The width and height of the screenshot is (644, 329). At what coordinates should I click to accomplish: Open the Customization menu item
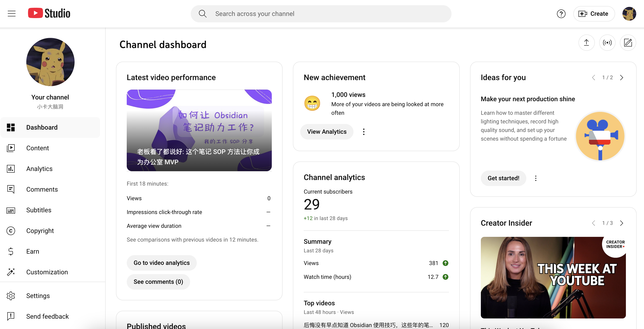tap(50, 272)
